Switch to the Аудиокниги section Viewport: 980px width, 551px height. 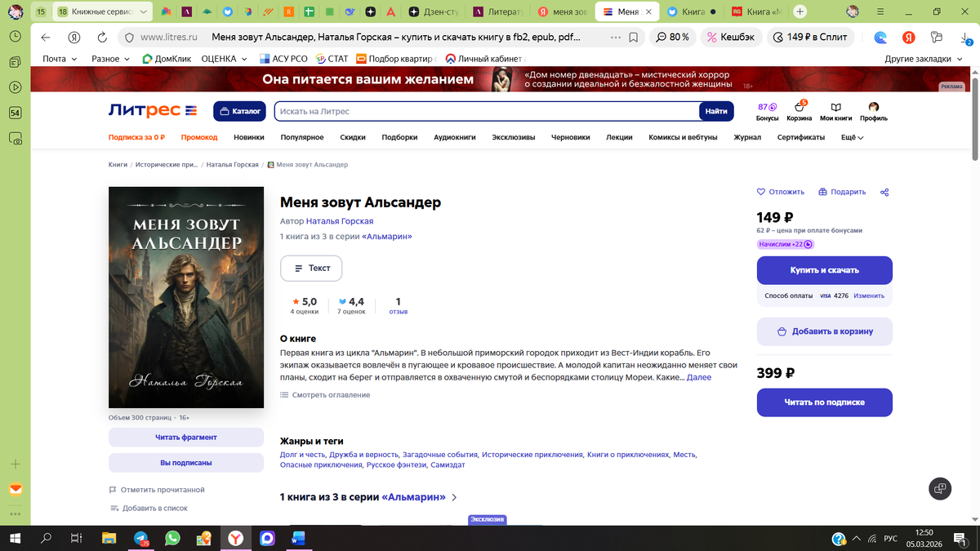455,137
